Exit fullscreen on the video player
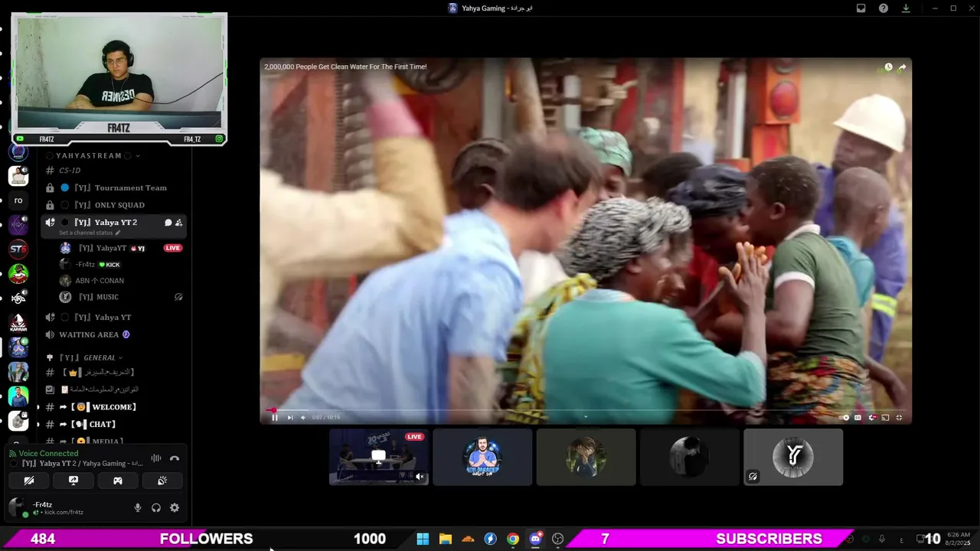This screenshot has width=980, height=551. tap(899, 417)
